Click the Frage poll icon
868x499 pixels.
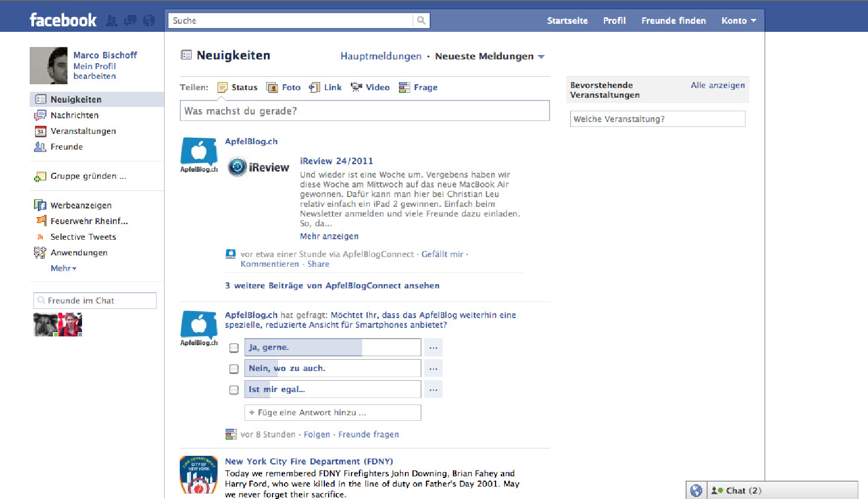(x=404, y=87)
